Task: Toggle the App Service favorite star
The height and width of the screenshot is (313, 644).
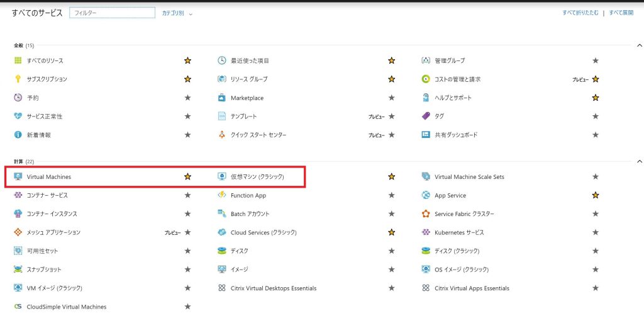Action: click(x=596, y=195)
